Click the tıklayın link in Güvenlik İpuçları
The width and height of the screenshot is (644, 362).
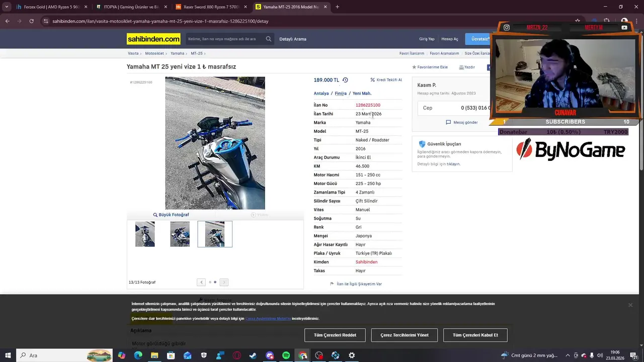coord(453,164)
